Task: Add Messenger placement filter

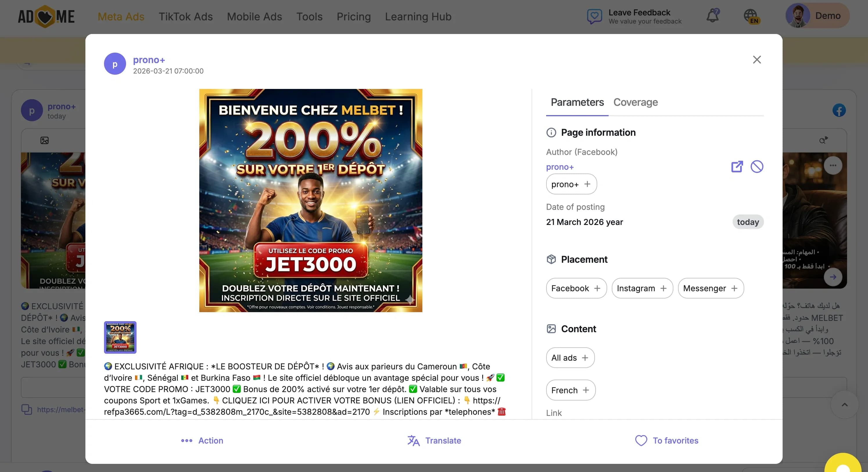Action: (734, 288)
